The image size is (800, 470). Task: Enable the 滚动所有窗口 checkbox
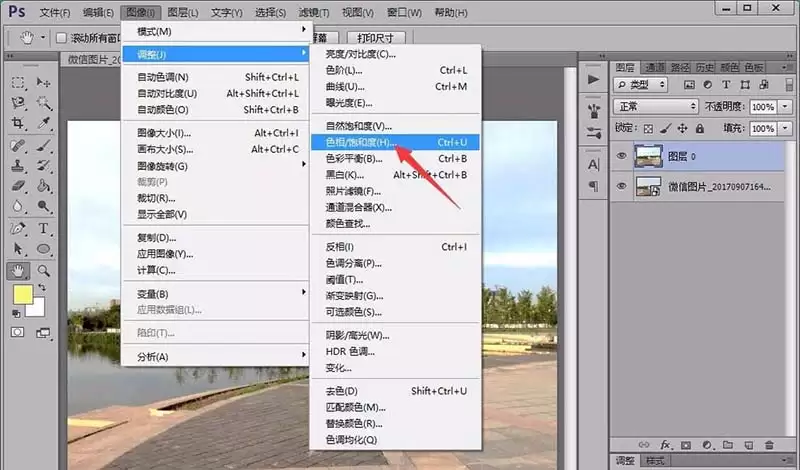click(61, 38)
